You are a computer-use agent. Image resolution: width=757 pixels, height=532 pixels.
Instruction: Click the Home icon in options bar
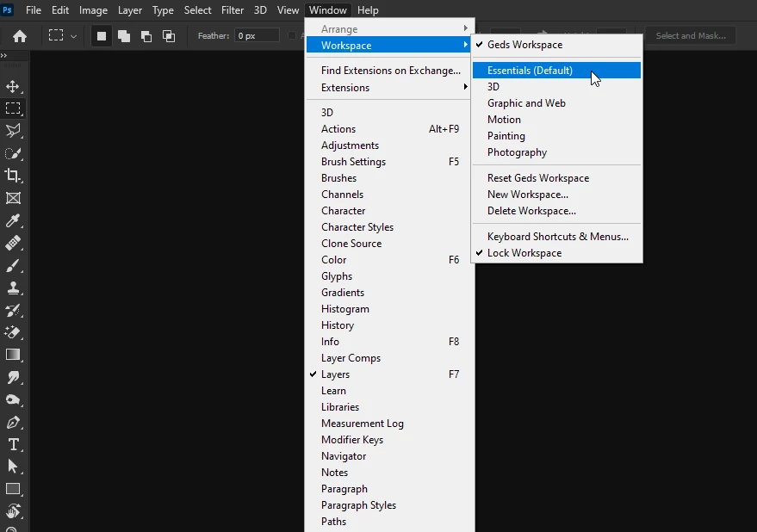[x=20, y=35]
